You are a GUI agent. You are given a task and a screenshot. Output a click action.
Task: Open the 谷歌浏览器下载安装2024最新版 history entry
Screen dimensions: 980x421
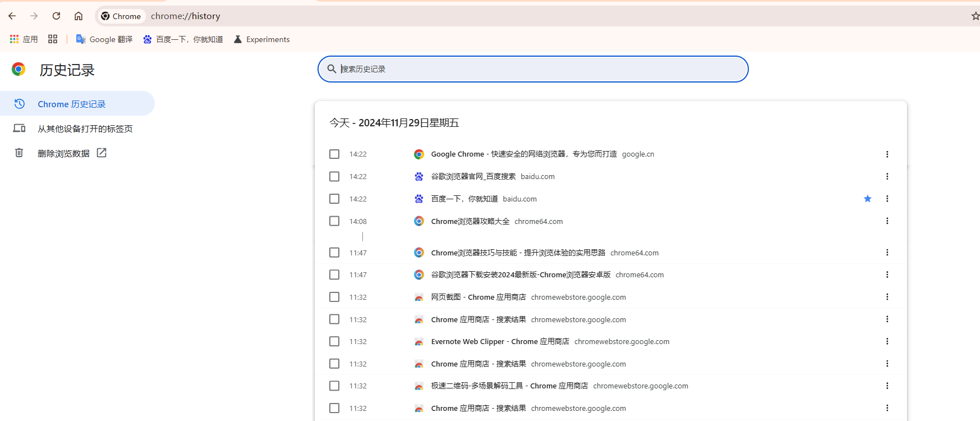pyautogui.click(x=521, y=274)
